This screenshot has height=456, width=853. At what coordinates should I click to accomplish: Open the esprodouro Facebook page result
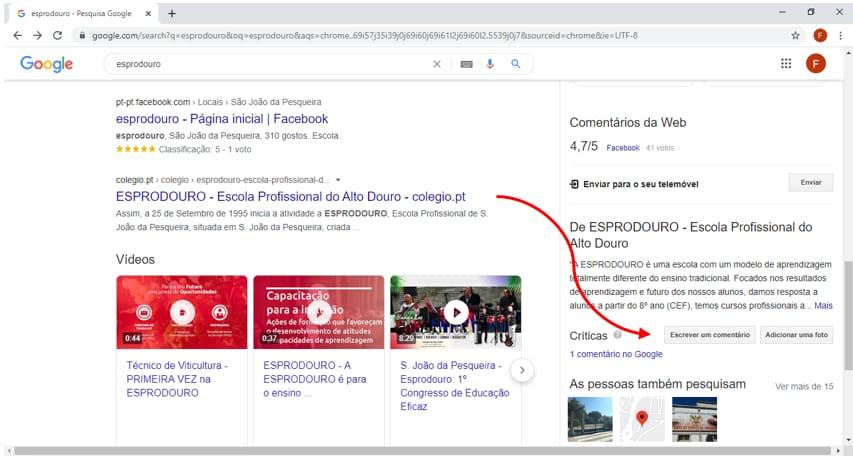pyautogui.click(x=222, y=119)
